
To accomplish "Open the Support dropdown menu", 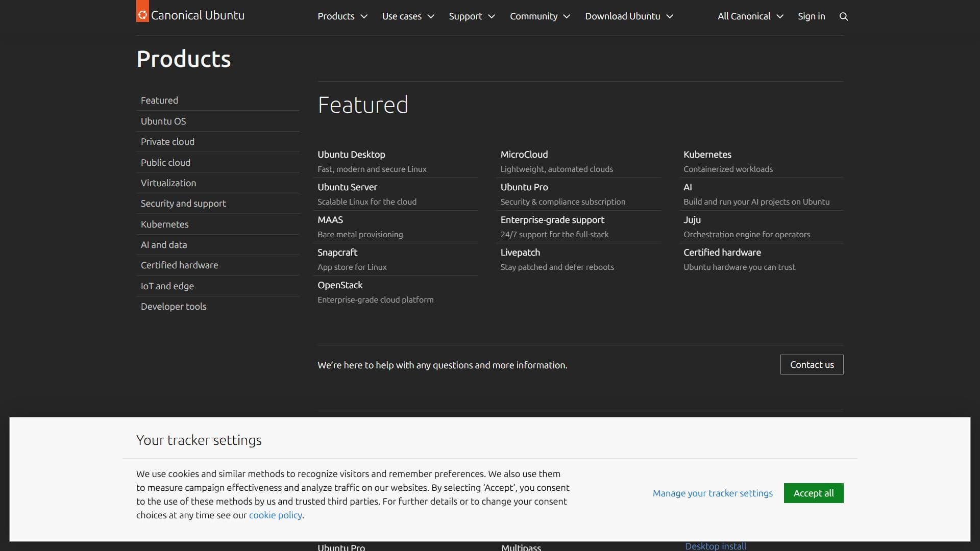I will (472, 16).
